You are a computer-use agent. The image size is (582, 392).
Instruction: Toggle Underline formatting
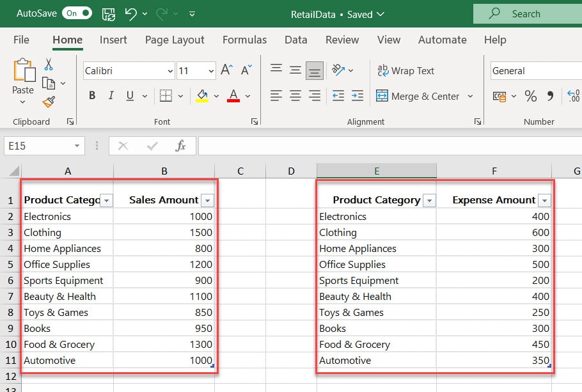coord(130,96)
